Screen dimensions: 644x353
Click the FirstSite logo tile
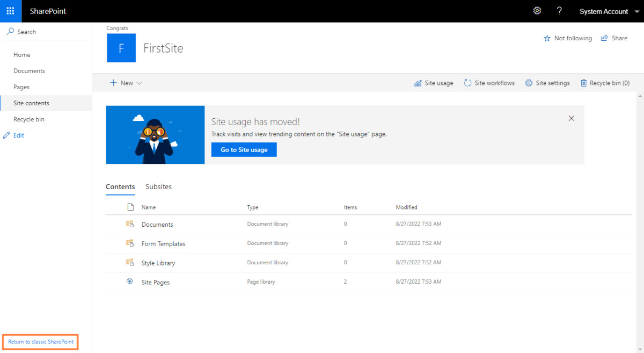pyautogui.click(x=121, y=48)
